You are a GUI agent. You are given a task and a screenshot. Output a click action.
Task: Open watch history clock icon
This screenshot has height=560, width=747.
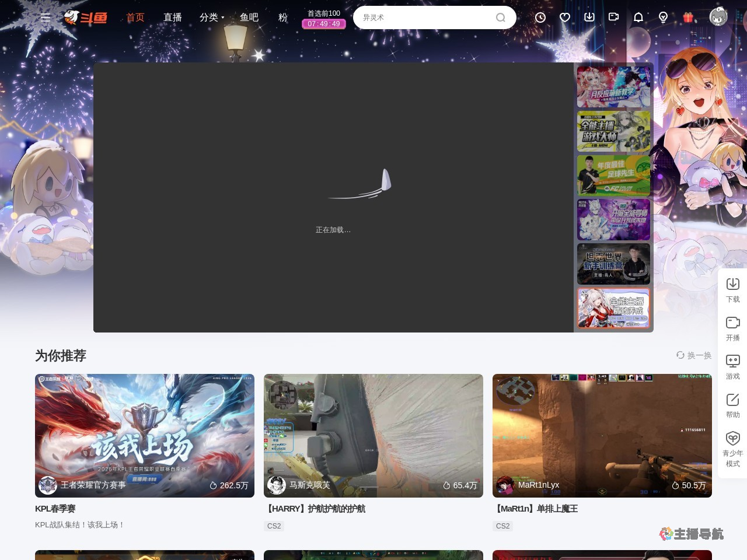(540, 17)
